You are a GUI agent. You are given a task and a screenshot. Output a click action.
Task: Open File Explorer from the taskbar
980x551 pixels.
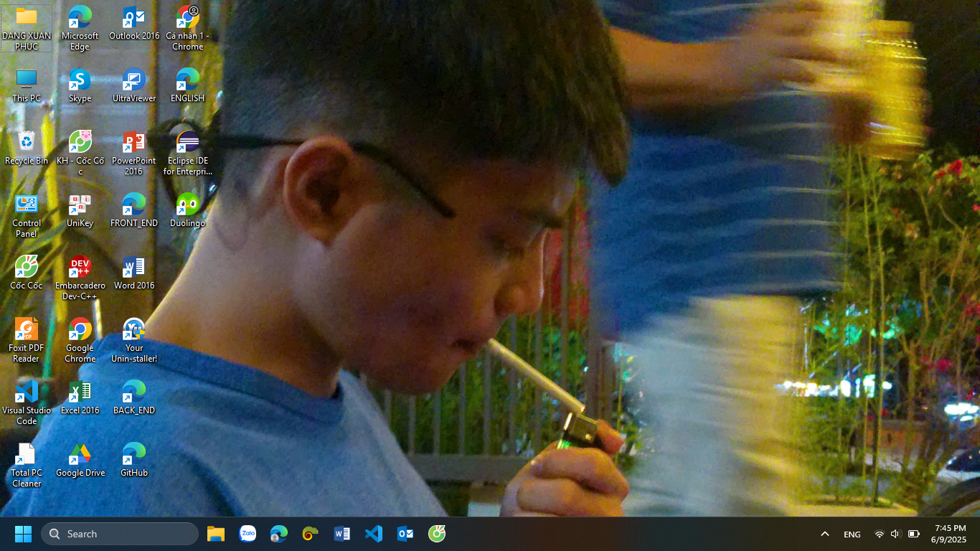(216, 534)
